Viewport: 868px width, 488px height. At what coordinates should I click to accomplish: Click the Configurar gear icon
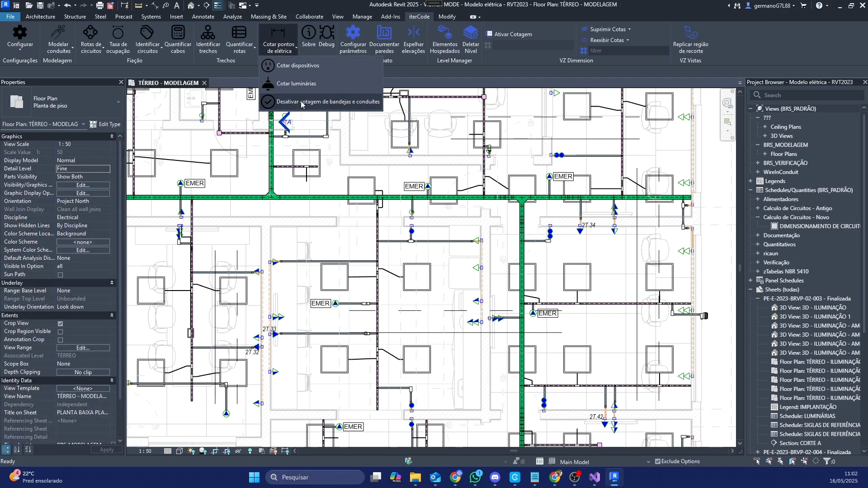pyautogui.click(x=20, y=33)
